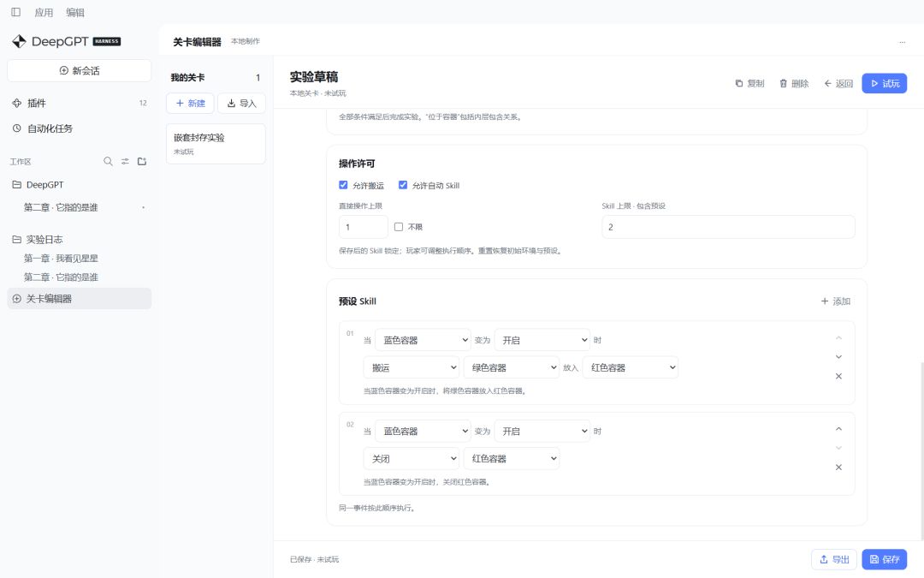Open the 应用 menu
Viewport: 924px width, 578px height.
pos(44,12)
